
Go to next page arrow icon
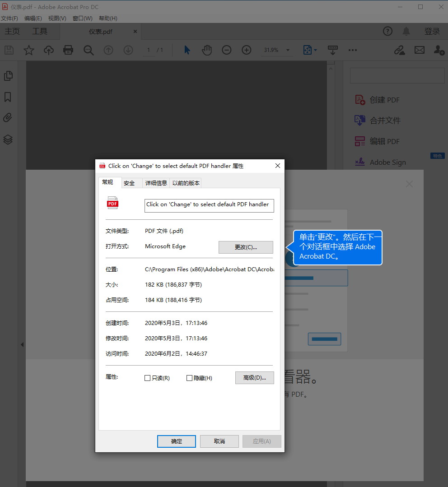pos(128,50)
